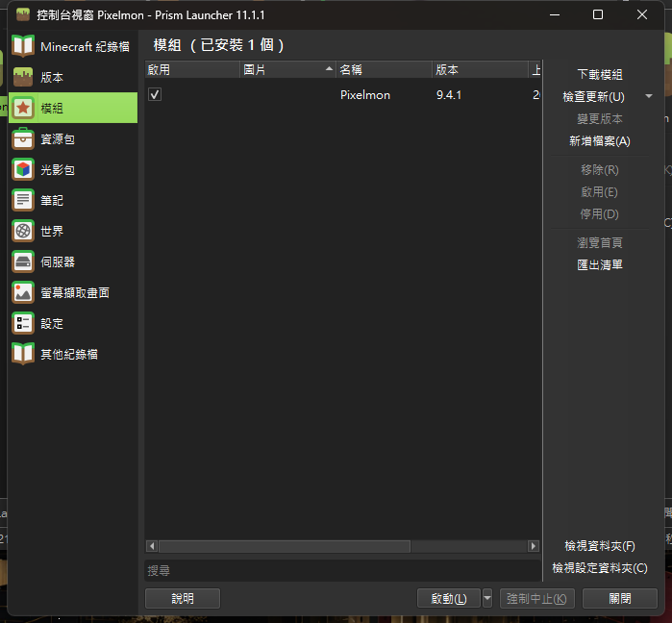Click the 變更版本 button

tap(600, 118)
